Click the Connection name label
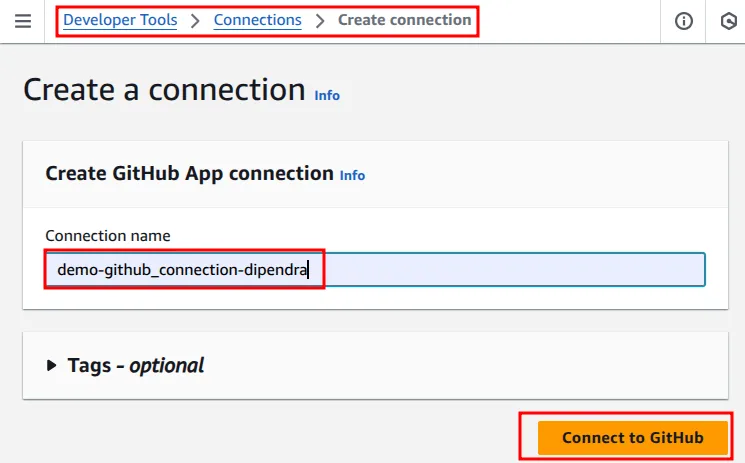Image resolution: width=745 pixels, height=463 pixels. tap(108, 236)
